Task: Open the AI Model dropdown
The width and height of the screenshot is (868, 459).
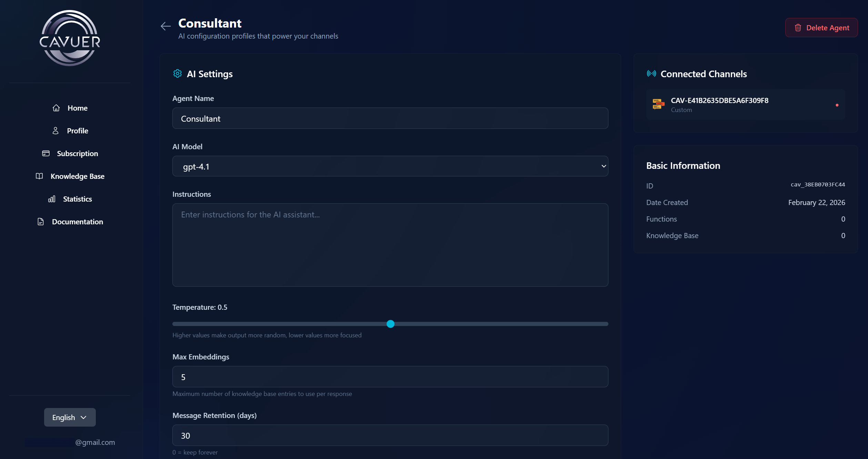Action: 390,166
